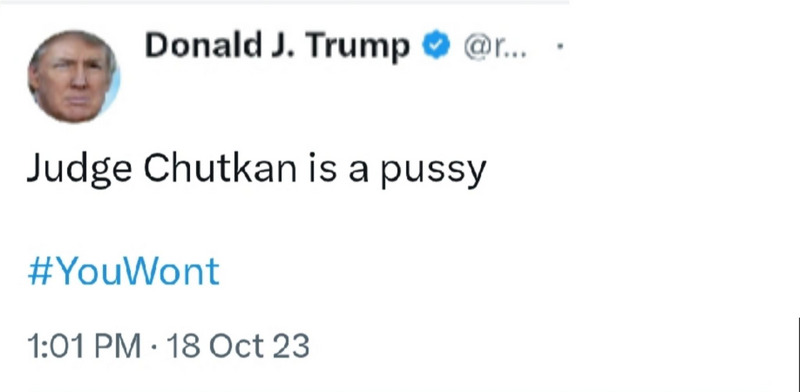Screen dimensions: 800x392
Task: Click the 1:01 PM timestamp
Action: tap(84, 346)
